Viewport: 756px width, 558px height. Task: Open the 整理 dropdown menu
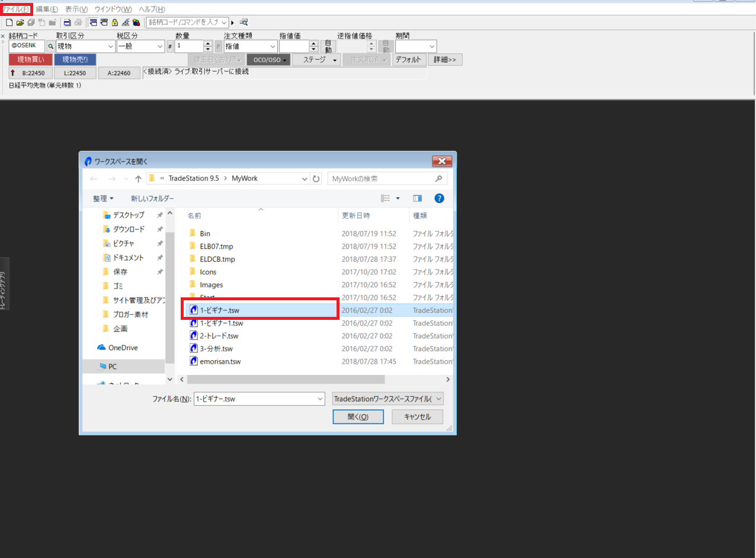point(103,198)
